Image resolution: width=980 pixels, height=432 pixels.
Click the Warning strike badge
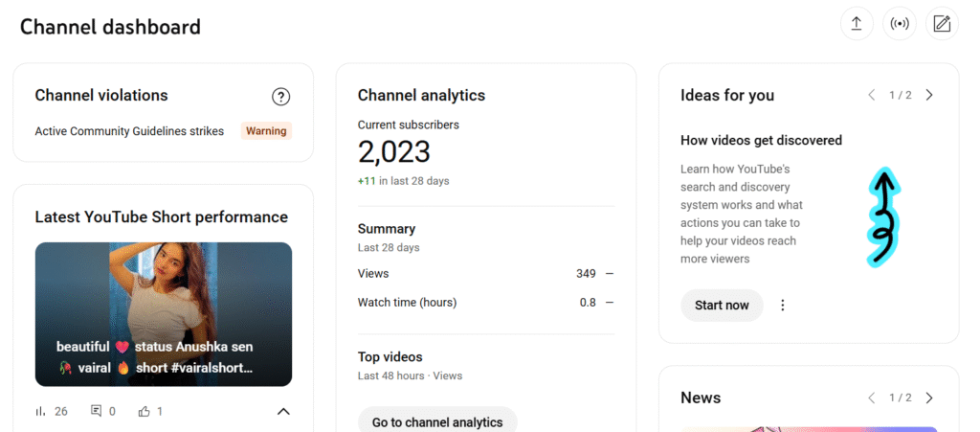click(x=266, y=131)
